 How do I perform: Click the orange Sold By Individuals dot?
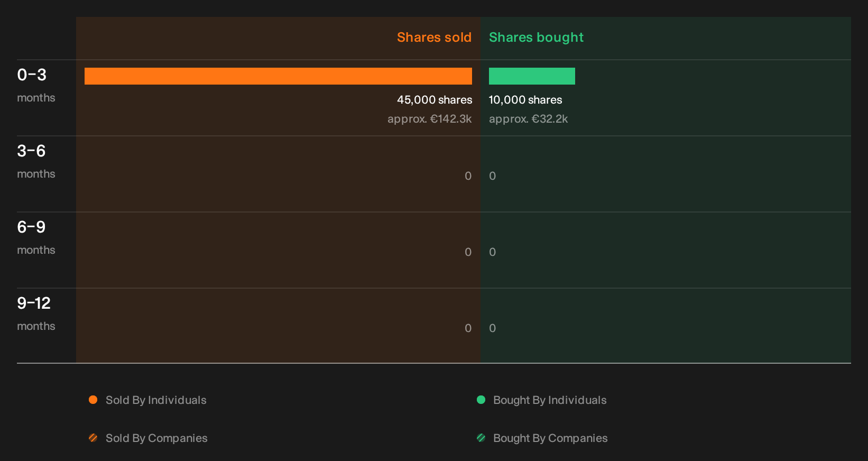[93, 400]
